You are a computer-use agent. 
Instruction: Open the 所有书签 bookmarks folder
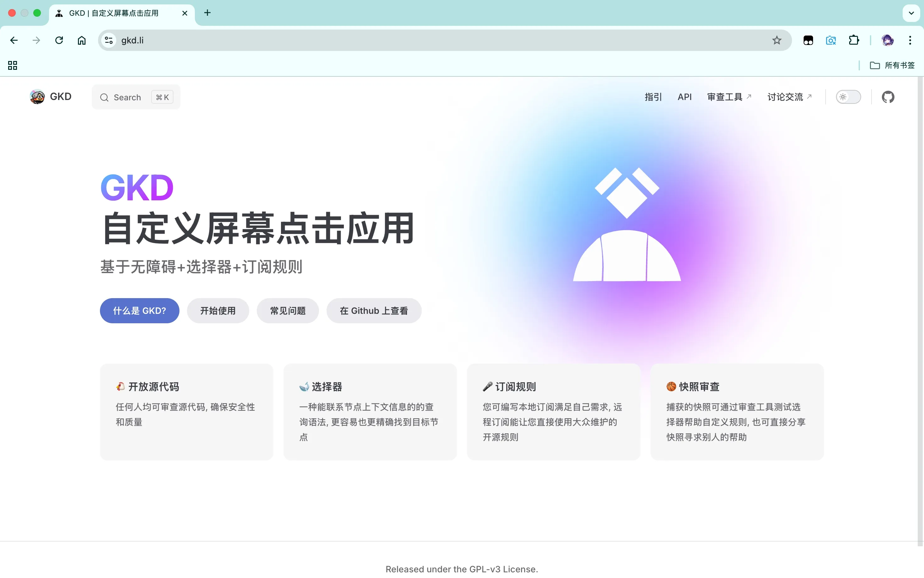coord(892,65)
